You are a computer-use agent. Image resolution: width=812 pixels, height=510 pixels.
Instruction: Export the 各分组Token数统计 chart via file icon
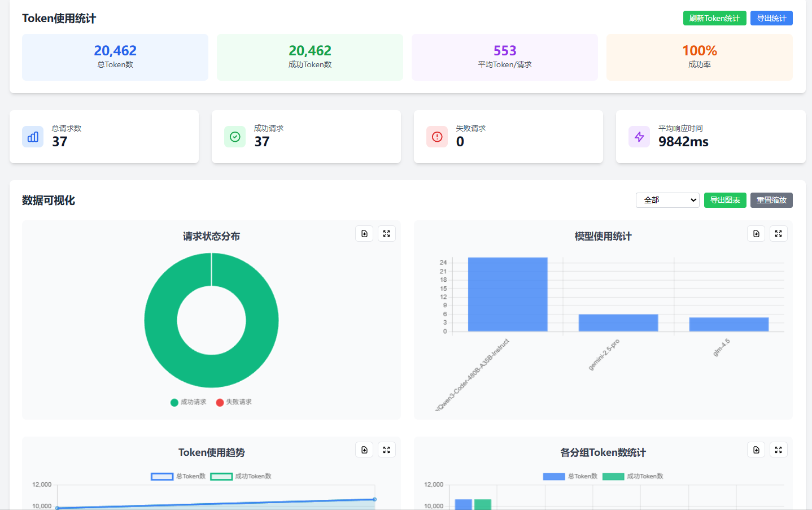756,450
